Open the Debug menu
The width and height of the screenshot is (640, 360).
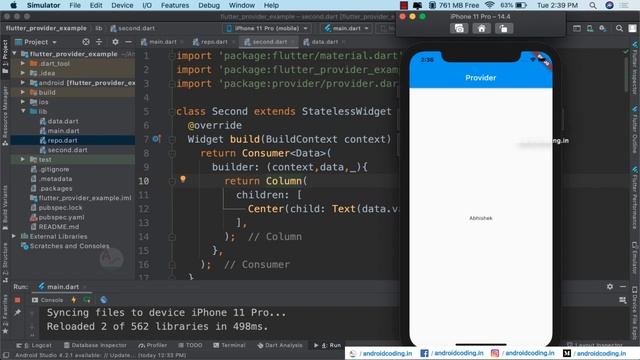[x=209, y=5]
